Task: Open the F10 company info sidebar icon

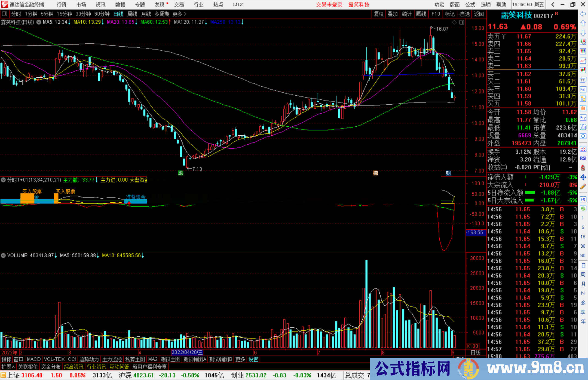Action: point(583,89)
